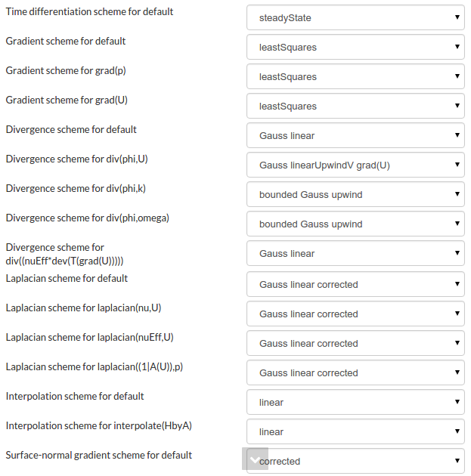471x476 pixels.
Task: Open Gradient scheme for default dropdown
Action: 355,47
